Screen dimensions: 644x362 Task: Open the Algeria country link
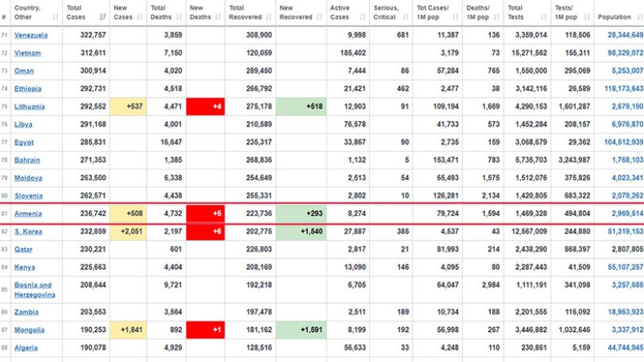tap(26, 348)
